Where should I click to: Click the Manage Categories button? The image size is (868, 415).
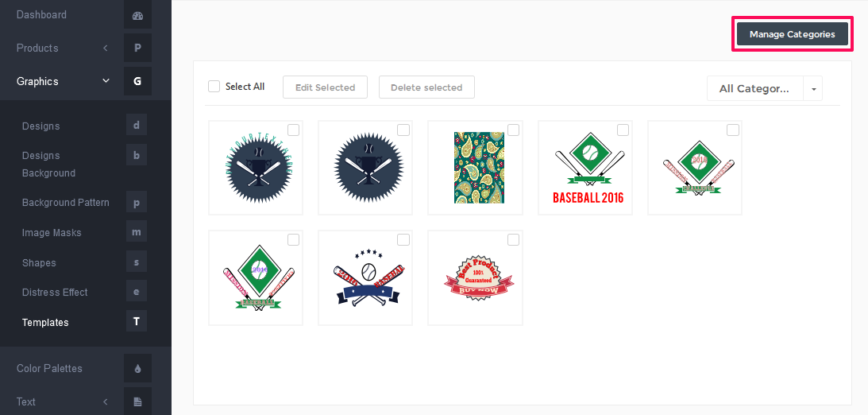point(793,34)
